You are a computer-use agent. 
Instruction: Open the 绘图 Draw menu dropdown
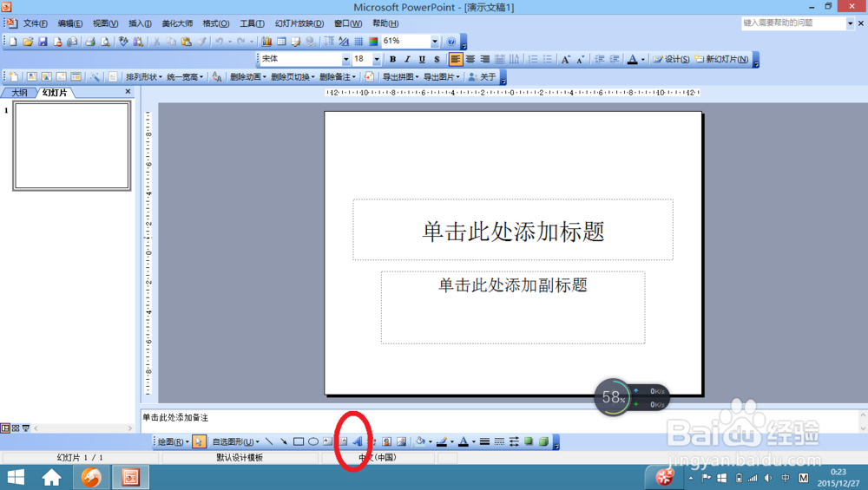pos(174,442)
